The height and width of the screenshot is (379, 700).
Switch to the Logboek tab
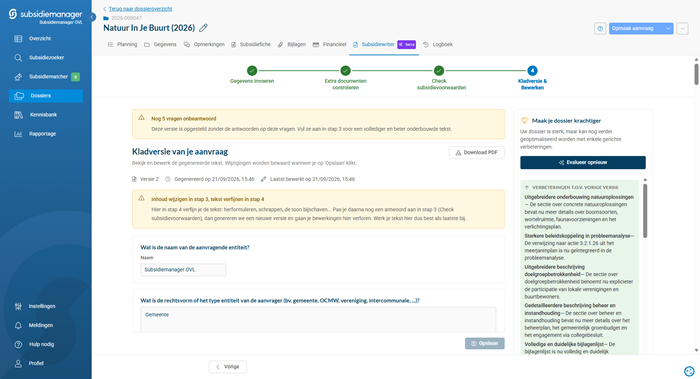click(438, 45)
